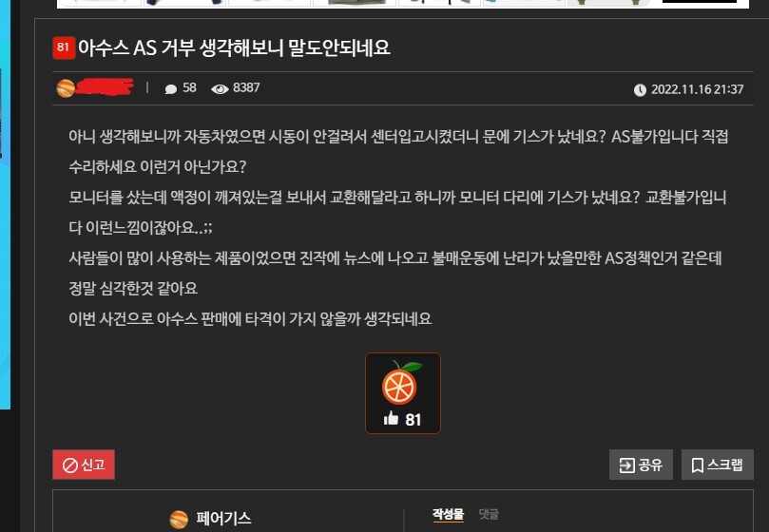Click the 스크랩 scrap button
This screenshot has width=769, height=532.
point(718,465)
